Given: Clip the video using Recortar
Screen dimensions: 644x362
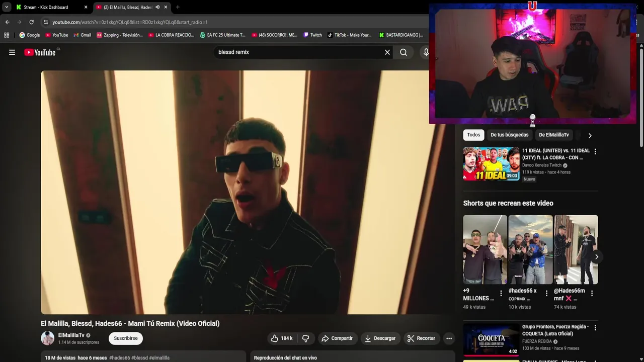Looking at the screenshot, I should (x=421, y=338).
